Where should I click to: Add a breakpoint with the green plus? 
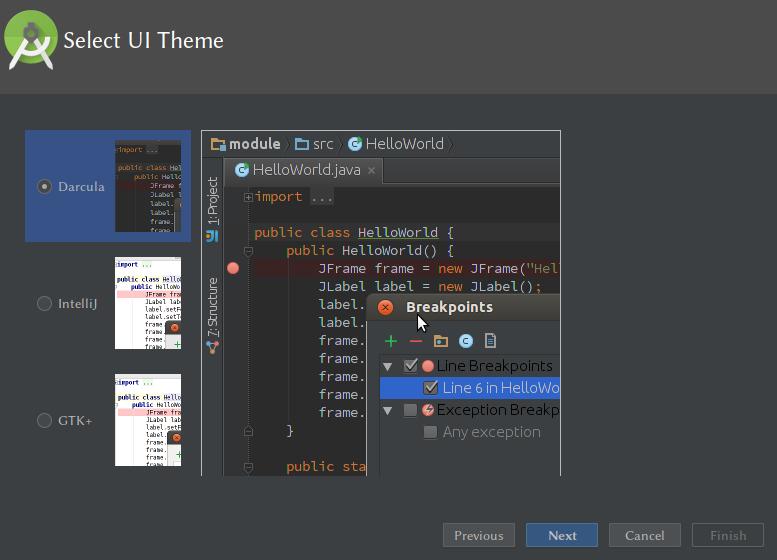(391, 341)
